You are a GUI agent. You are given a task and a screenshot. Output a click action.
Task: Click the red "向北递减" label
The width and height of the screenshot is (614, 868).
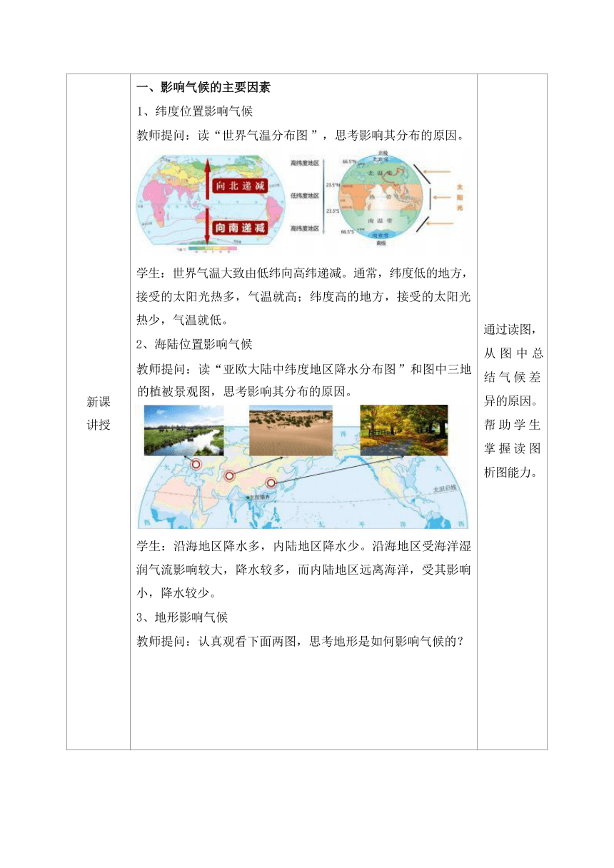[240, 187]
